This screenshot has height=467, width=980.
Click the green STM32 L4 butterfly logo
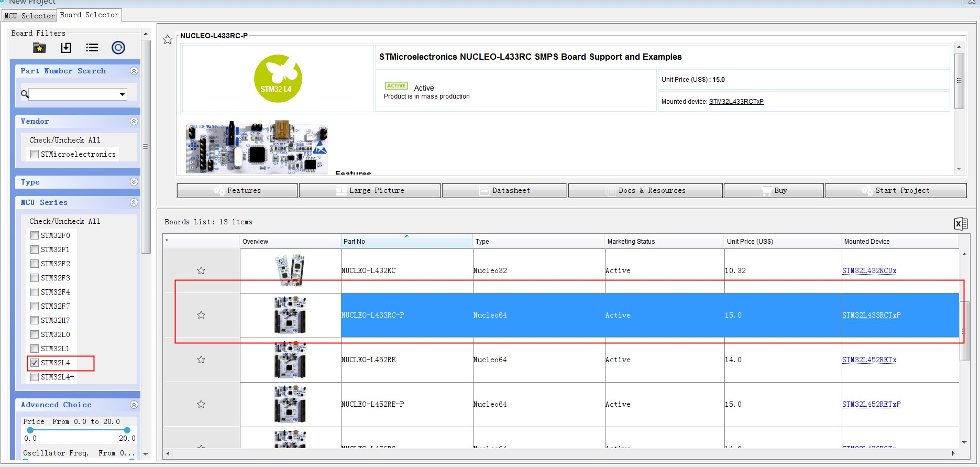[x=278, y=79]
